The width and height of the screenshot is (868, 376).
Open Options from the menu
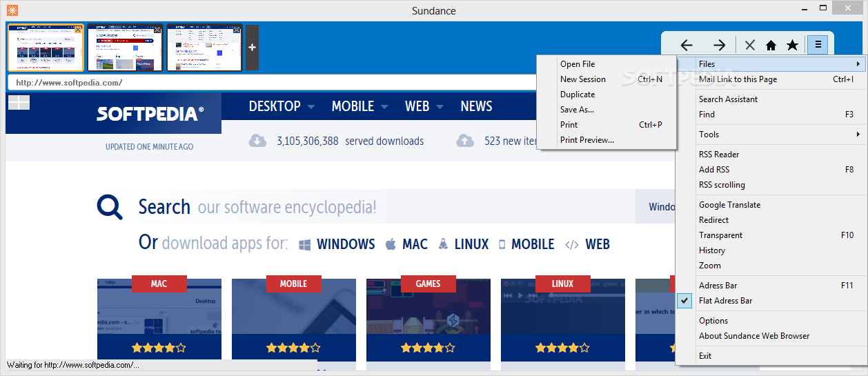(771, 321)
